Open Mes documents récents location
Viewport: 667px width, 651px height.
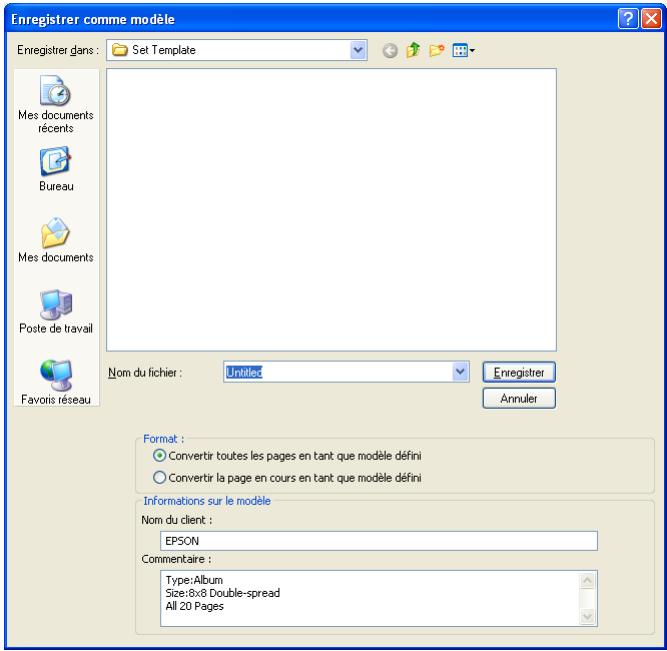tap(56, 104)
